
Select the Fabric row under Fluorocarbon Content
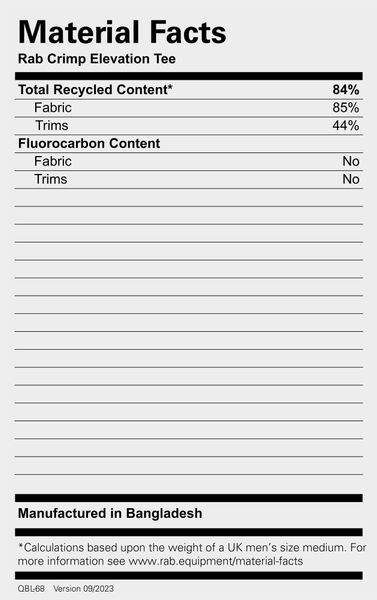(189, 161)
